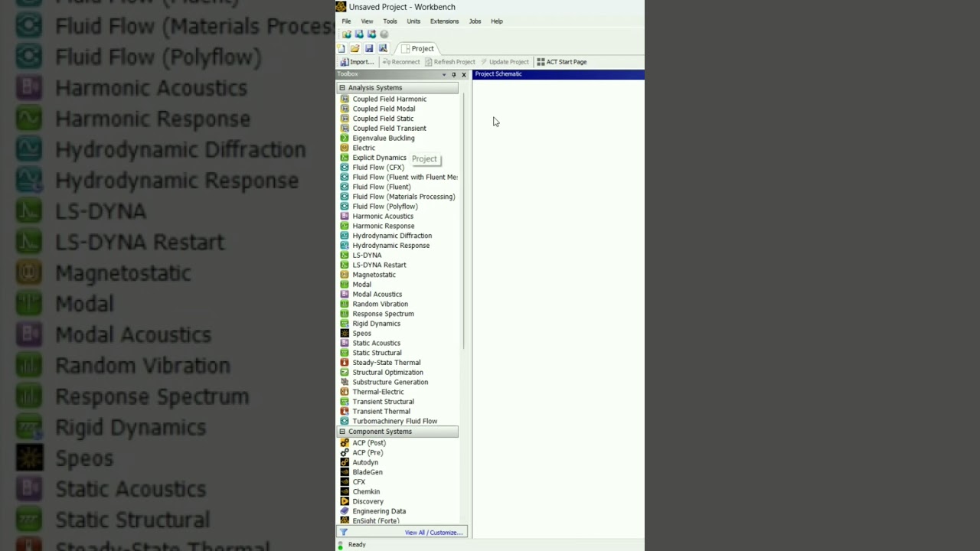Click the New project icon
This screenshot has height=551, width=980.
click(x=341, y=48)
